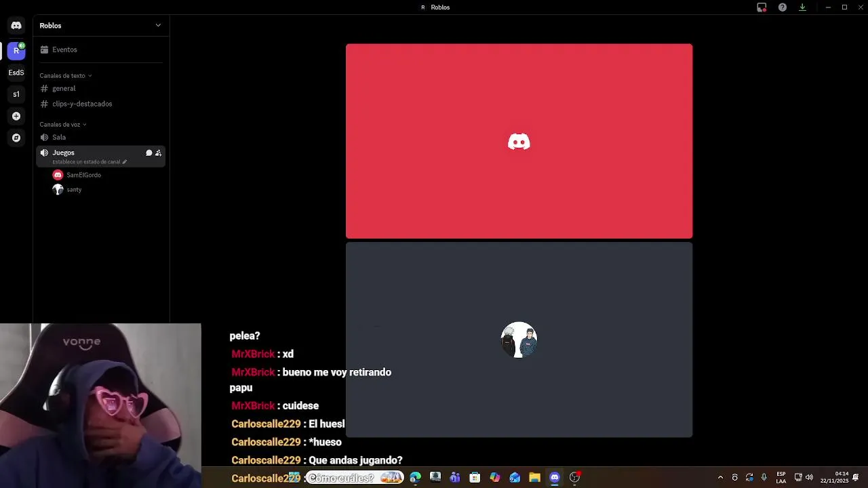Open the notifications bell in tray
Screen dimensions: 868x488
click(856, 478)
